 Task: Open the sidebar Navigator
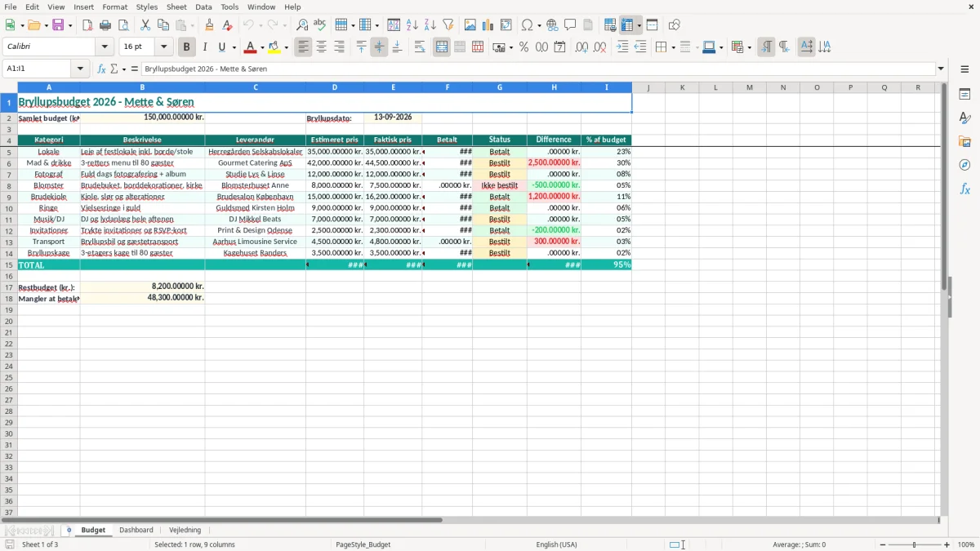click(x=964, y=165)
